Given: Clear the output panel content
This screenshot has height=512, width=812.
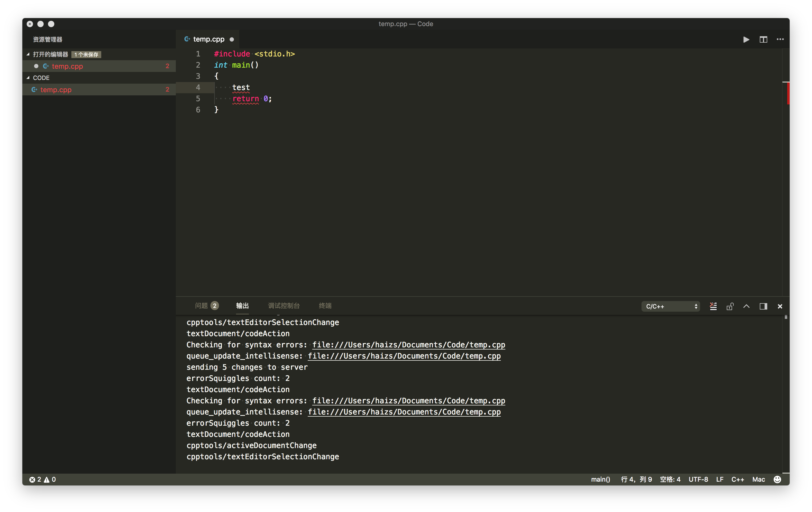Looking at the screenshot, I should click(713, 306).
